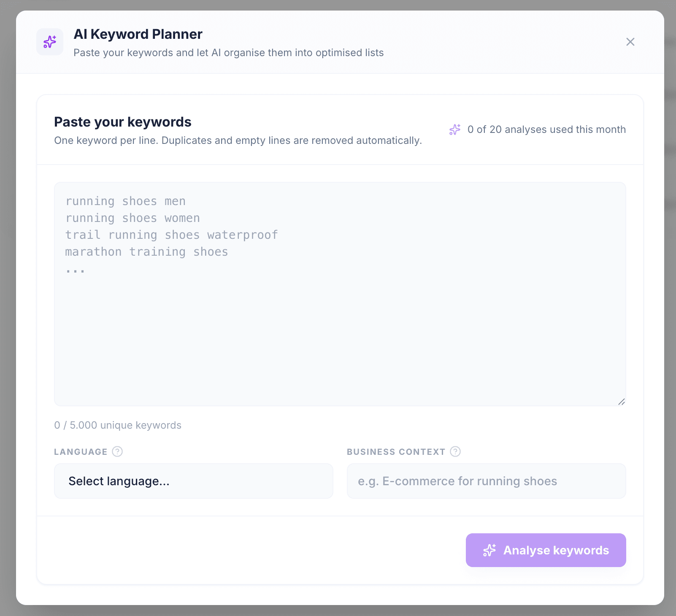Click the Analyse keywords button
Screen dimensions: 676x616
546,550
